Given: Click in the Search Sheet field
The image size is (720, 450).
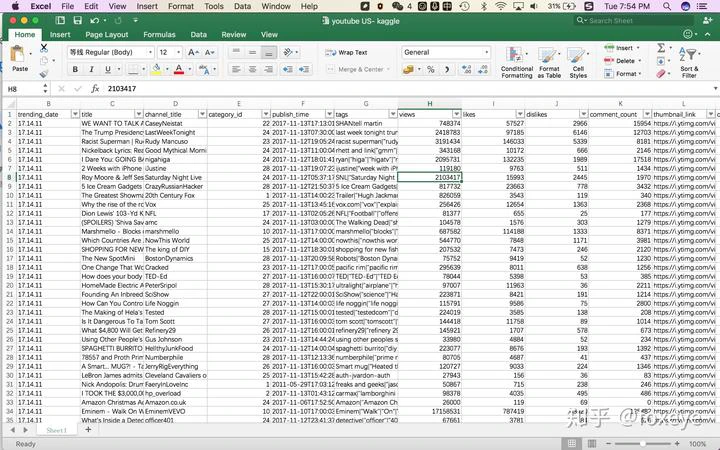Looking at the screenshot, I should pyautogui.click(x=634, y=21).
